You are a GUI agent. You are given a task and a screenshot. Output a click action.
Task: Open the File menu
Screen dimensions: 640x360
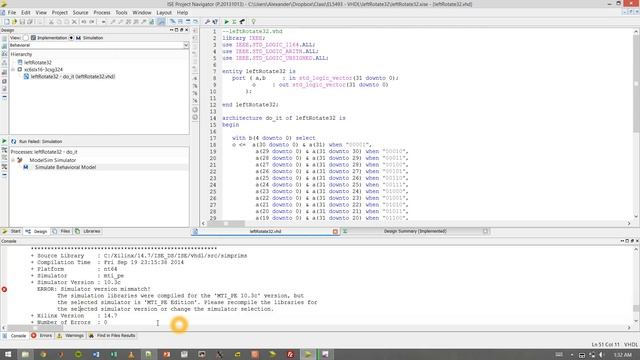(x=12, y=13)
